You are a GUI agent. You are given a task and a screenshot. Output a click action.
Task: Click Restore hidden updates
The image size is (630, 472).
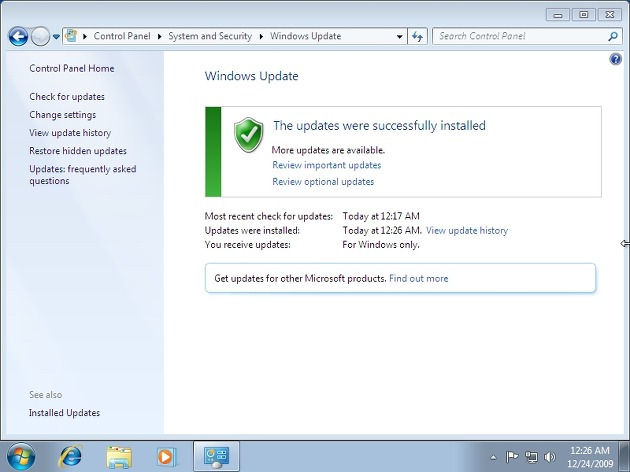click(78, 151)
